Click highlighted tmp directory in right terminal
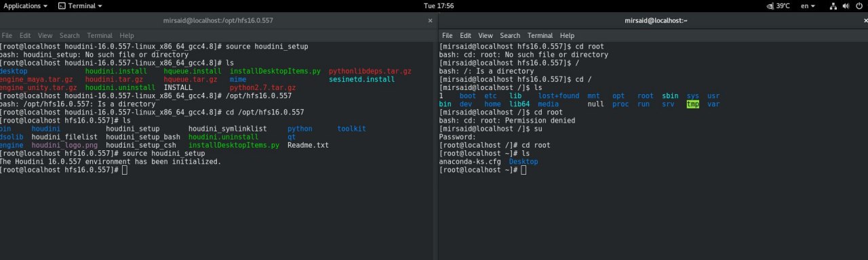 (x=692, y=104)
